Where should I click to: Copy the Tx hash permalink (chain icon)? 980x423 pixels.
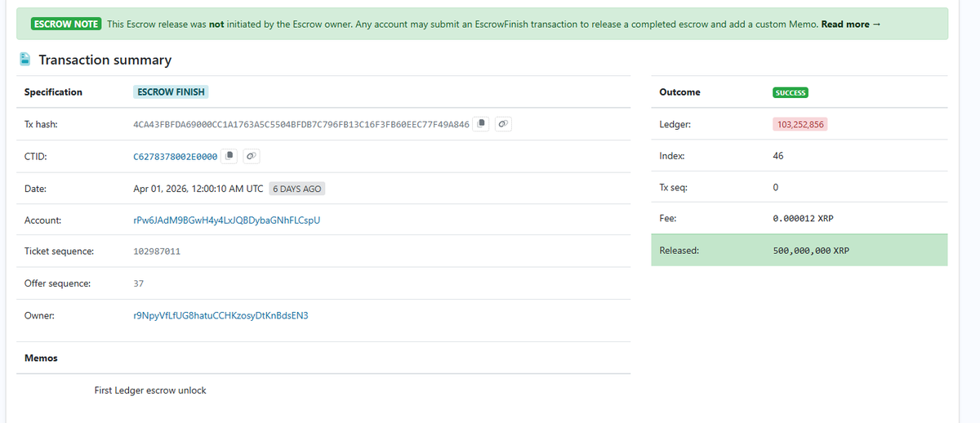(x=504, y=124)
